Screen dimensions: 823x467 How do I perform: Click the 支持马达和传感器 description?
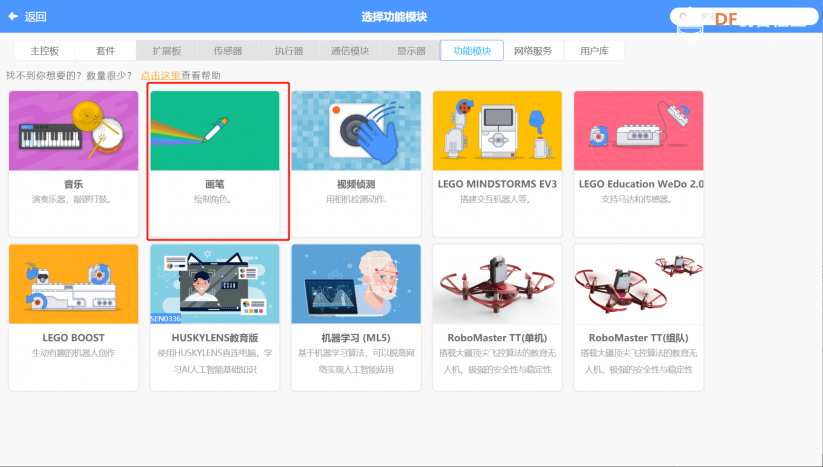tap(637, 199)
